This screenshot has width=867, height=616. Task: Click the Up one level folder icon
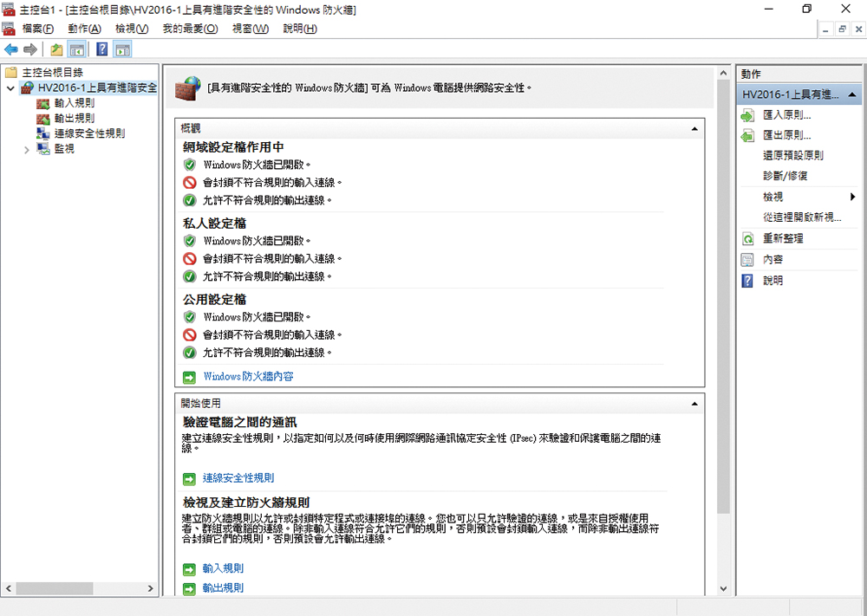point(56,49)
